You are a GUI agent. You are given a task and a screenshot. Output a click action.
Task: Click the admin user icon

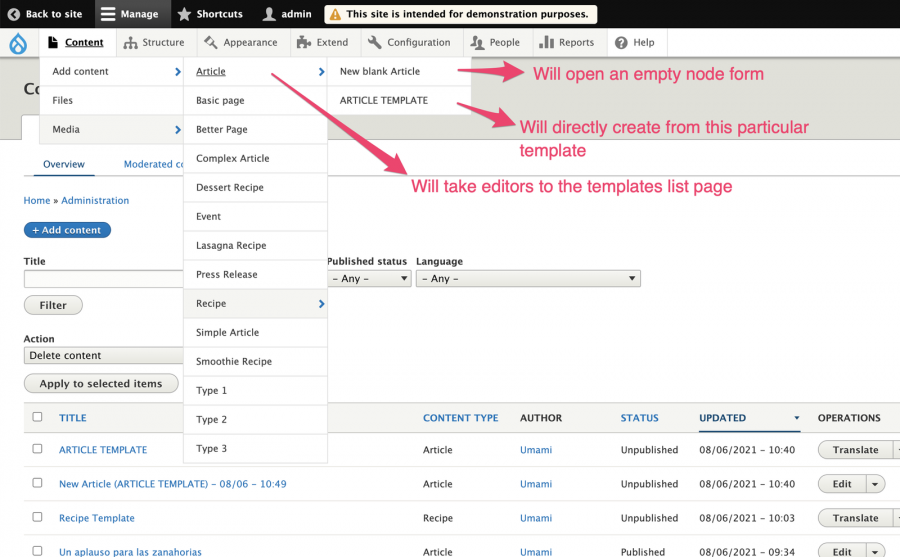click(x=269, y=14)
